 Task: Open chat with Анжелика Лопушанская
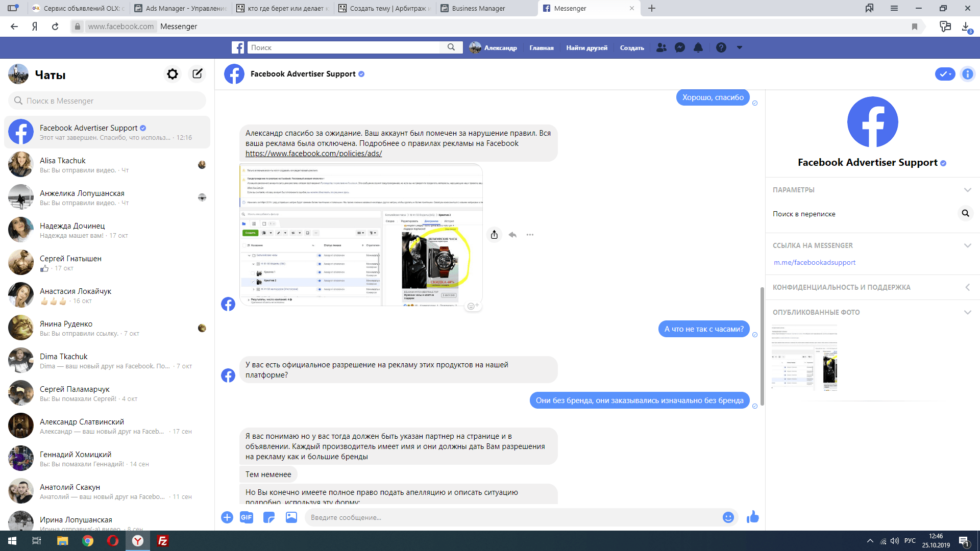coord(107,197)
